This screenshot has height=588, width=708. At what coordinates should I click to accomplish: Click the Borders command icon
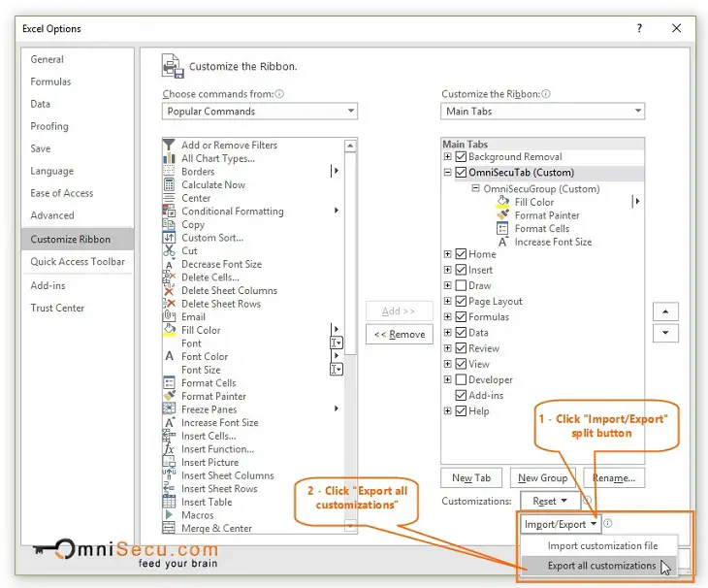pos(169,171)
